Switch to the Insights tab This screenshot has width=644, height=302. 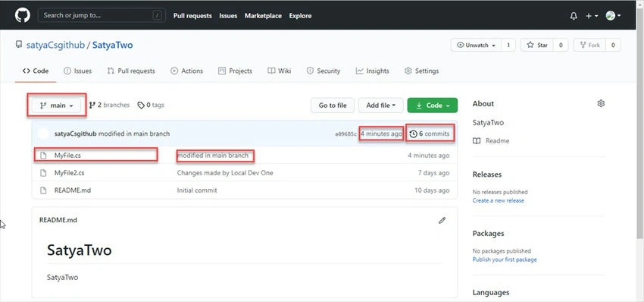point(372,71)
